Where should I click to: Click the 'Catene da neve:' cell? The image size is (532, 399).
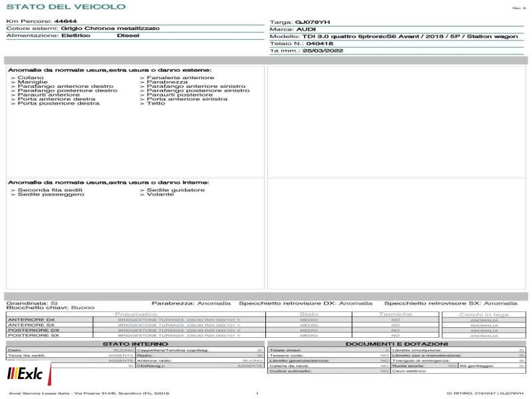pyautogui.click(x=329, y=366)
